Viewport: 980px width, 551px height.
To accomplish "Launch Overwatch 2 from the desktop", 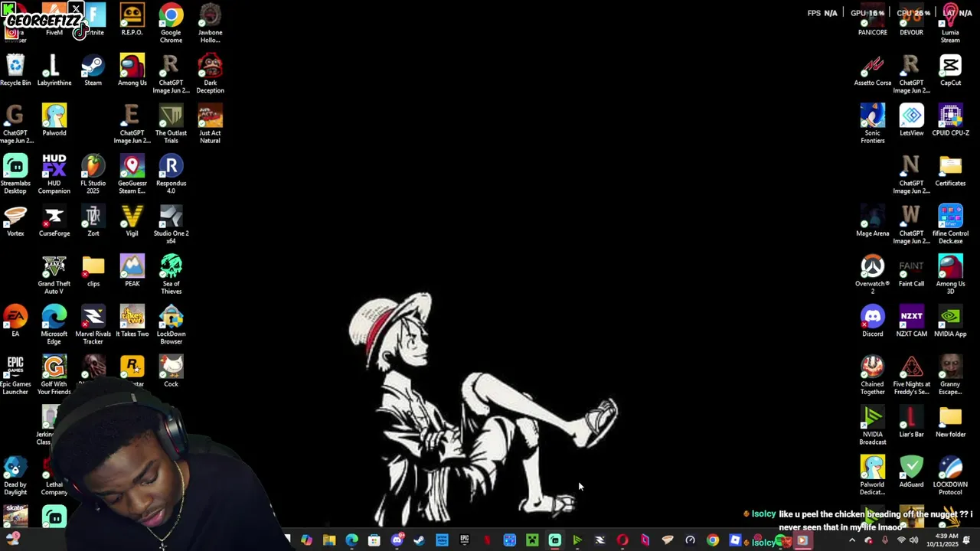I will [872, 274].
